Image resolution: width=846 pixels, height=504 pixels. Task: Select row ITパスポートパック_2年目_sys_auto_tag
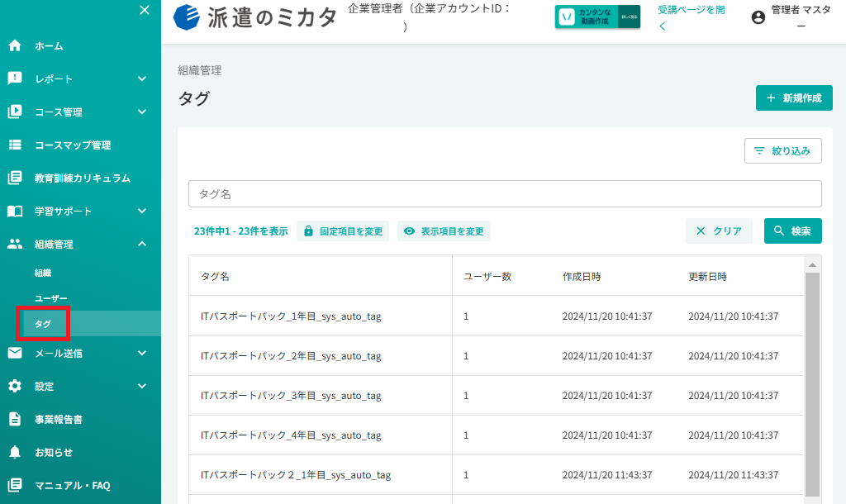(497, 356)
